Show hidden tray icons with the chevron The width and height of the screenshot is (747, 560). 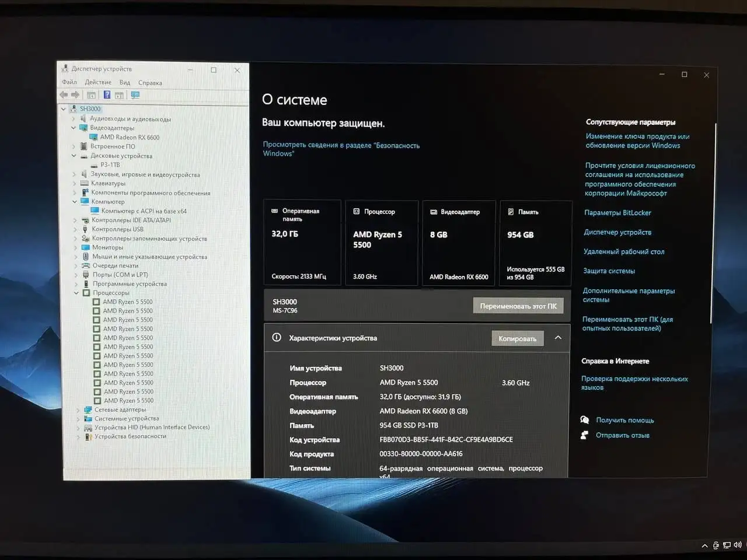click(705, 546)
